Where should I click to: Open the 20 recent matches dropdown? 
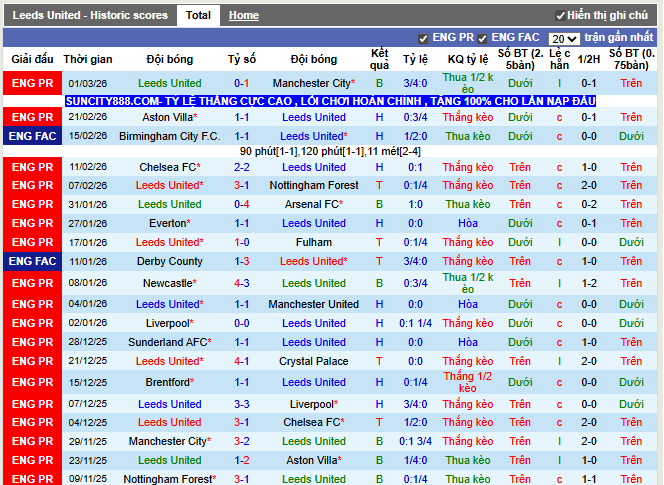[x=564, y=39]
